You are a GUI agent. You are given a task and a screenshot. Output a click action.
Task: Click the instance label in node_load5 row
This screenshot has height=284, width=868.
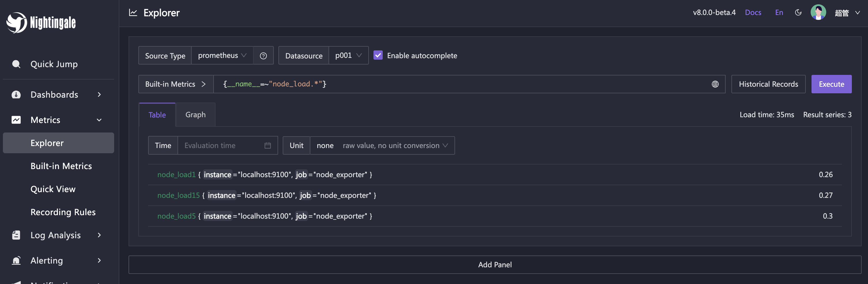217,216
